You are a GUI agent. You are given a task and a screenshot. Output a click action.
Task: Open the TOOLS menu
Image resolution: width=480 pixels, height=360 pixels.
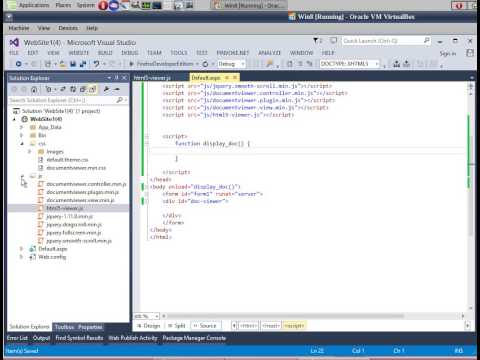pos(179,53)
